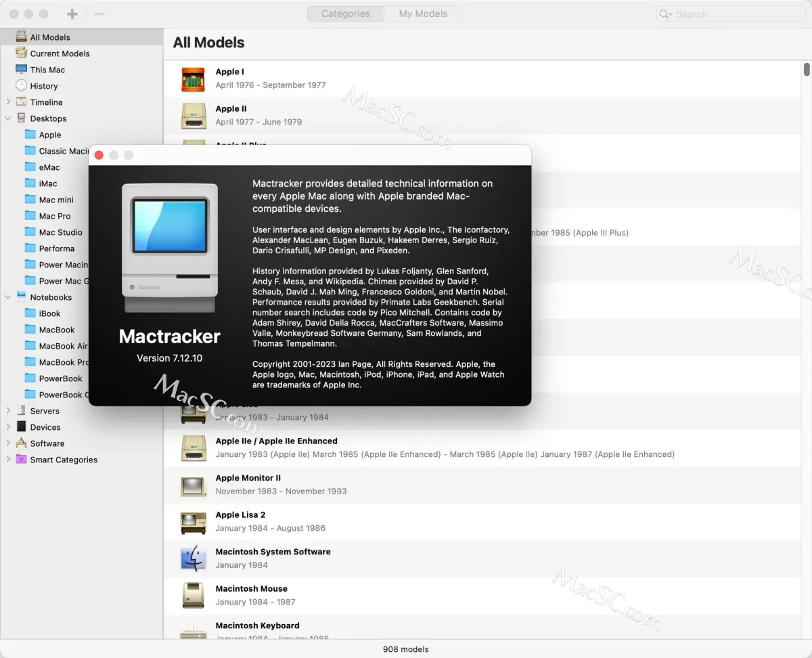Select the Apple Monitor II title
This screenshot has width=812, height=658.
pyautogui.click(x=248, y=478)
